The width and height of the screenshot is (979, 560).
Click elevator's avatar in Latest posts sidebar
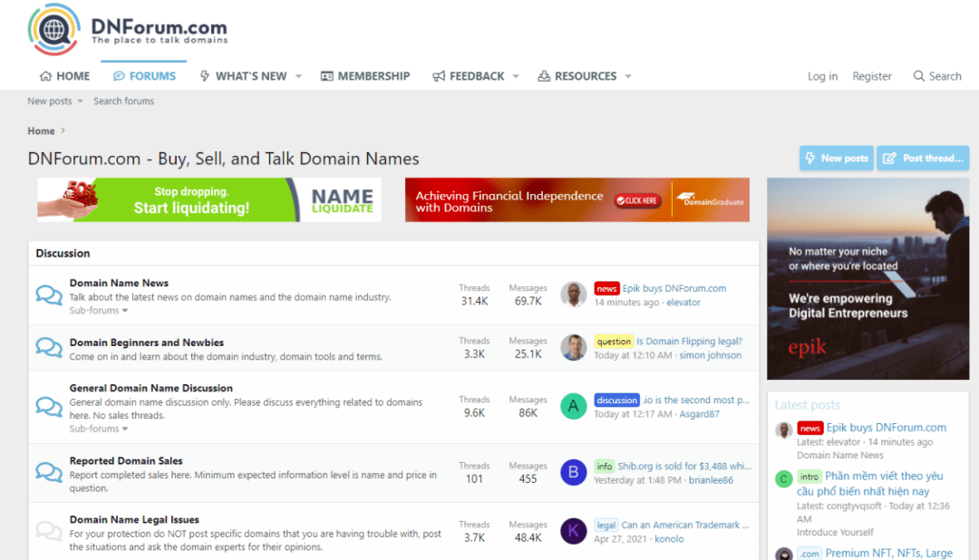point(783,430)
